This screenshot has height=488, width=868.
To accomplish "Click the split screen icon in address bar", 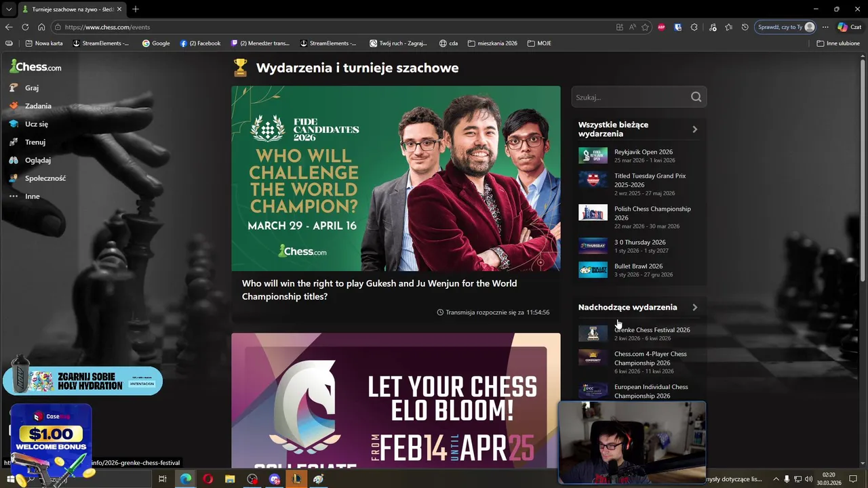I will tap(619, 27).
